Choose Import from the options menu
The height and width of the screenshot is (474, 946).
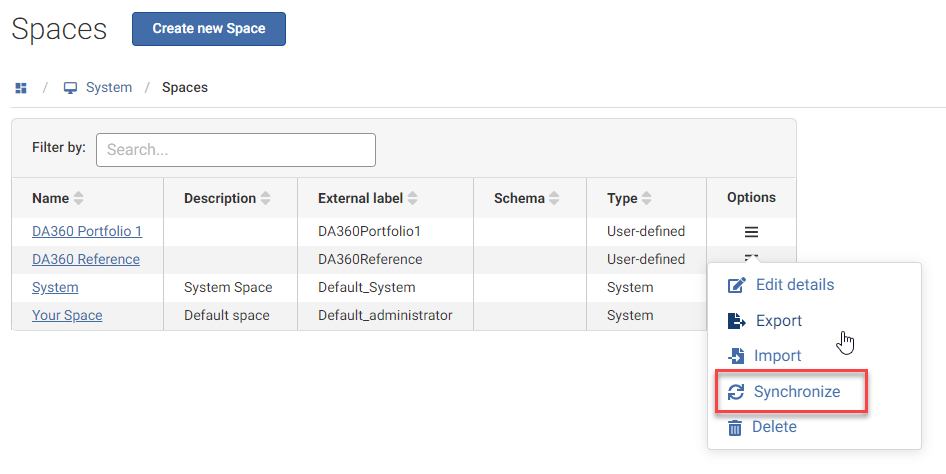(777, 356)
